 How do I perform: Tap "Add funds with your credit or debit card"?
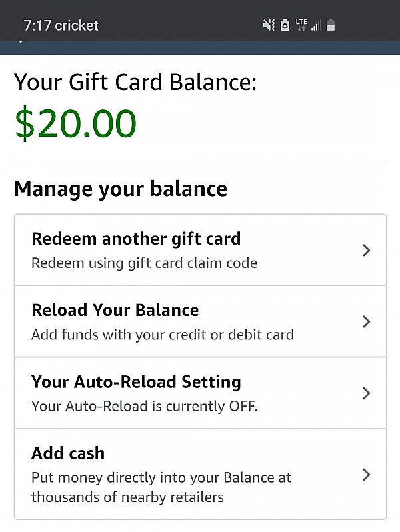coord(163,334)
